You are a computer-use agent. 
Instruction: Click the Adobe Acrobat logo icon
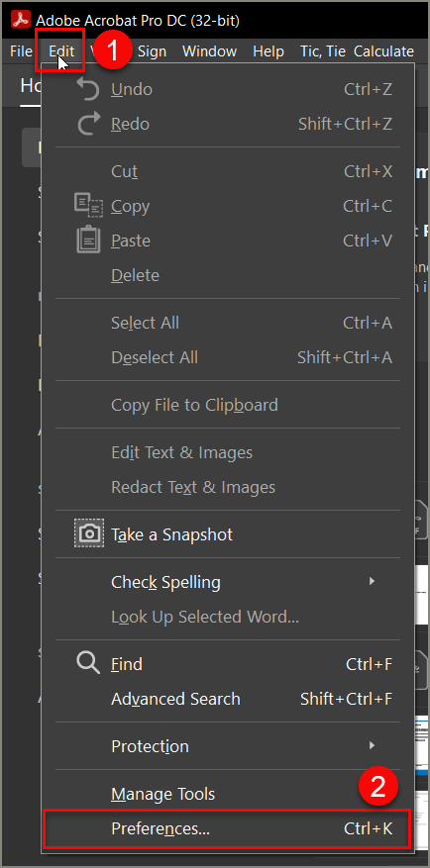pos(21,20)
